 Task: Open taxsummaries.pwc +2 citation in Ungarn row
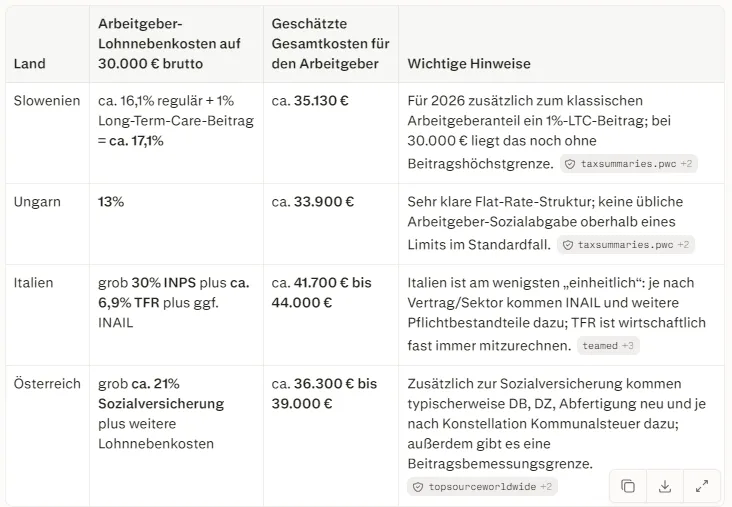click(x=626, y=245)
